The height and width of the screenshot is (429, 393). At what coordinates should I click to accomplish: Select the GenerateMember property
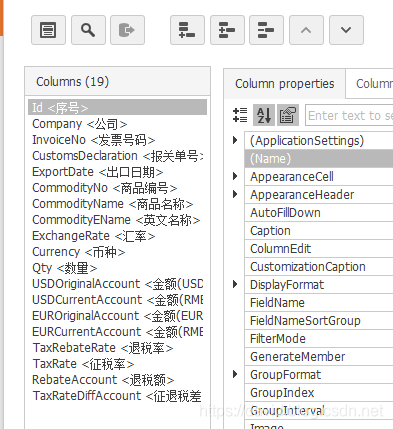pyautogui.click(x=319, y=357)
